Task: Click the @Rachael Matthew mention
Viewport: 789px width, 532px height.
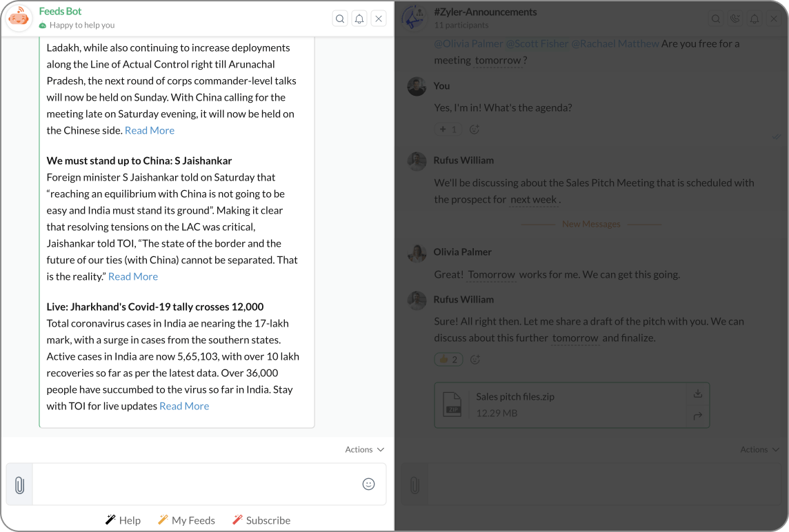Action: [x=615, y=43]
